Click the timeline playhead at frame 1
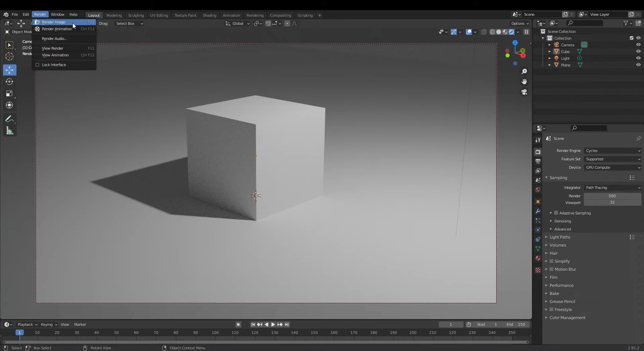Viewport: 644px width, 351px height. [x=19, y=333]
